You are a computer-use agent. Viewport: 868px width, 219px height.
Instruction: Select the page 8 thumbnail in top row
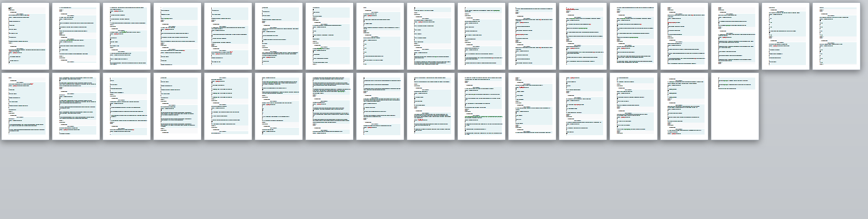tap(380, 36)
